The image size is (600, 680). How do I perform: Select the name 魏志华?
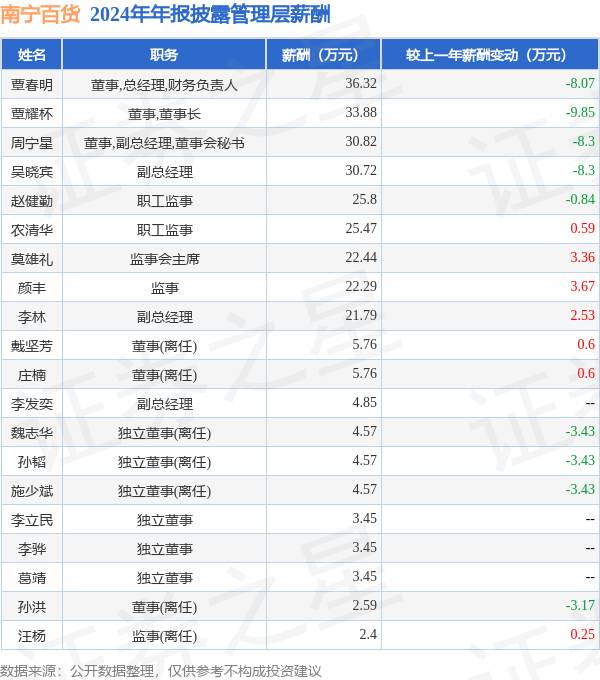(32, 433)
